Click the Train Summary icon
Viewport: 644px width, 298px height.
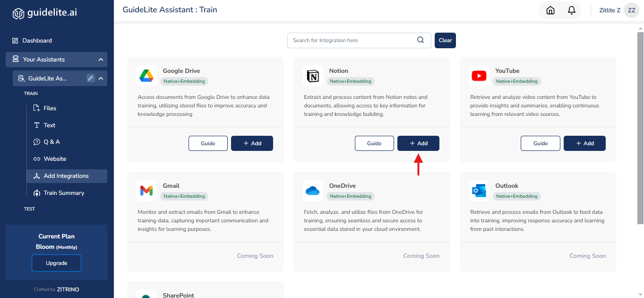pyautogui.click(x=37, y=193)
